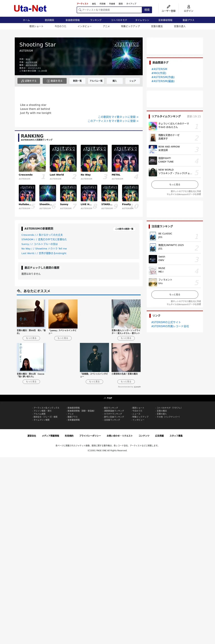Open 動画プラス in the main navigation
215x644 pixels.
coord(189,20)
